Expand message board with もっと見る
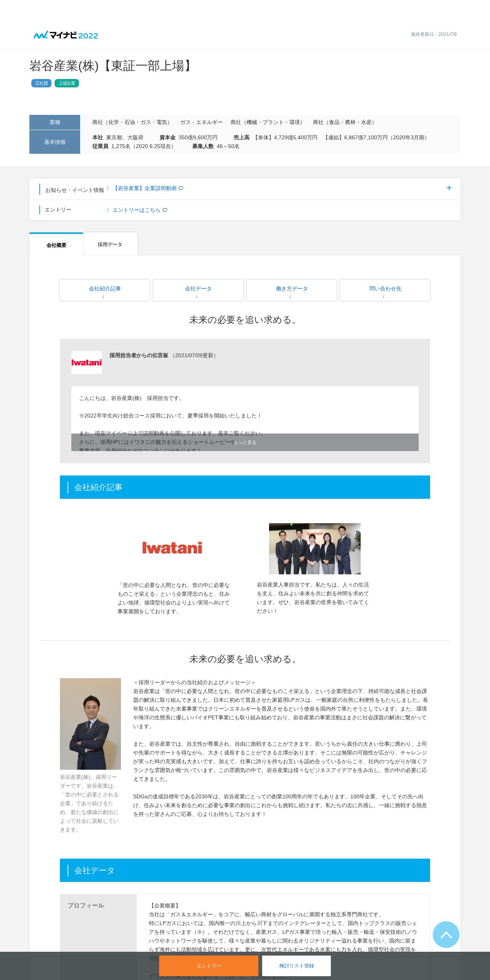The height and width of the screenshot is (980, 490). coord(245,442)
